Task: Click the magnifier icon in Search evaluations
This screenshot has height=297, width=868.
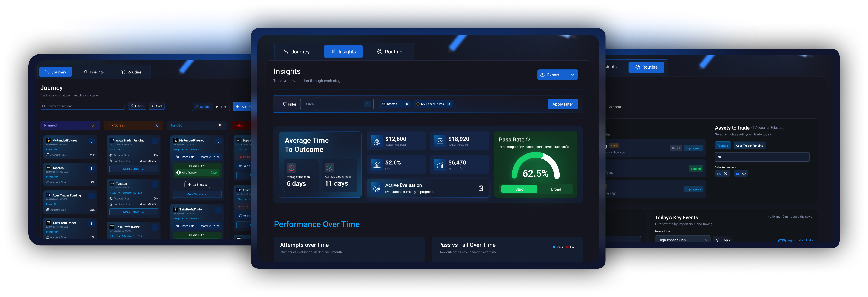Action: coord(44,106)
